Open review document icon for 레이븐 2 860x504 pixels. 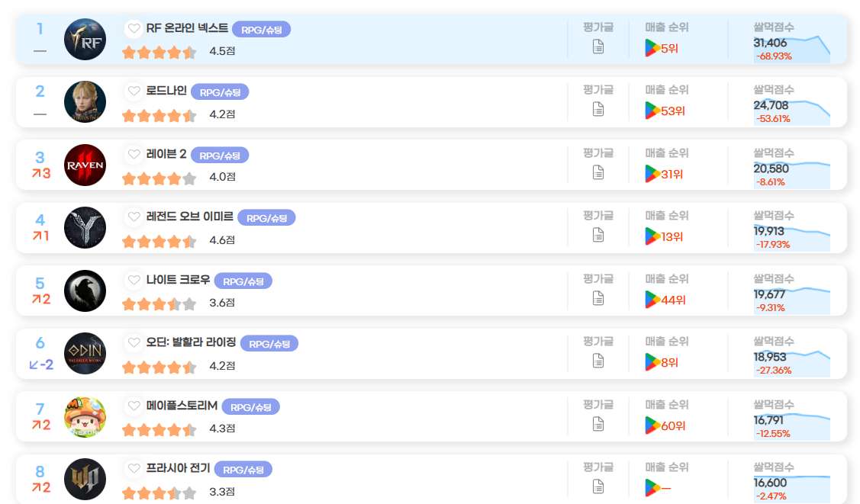click(x=598, y=172)
